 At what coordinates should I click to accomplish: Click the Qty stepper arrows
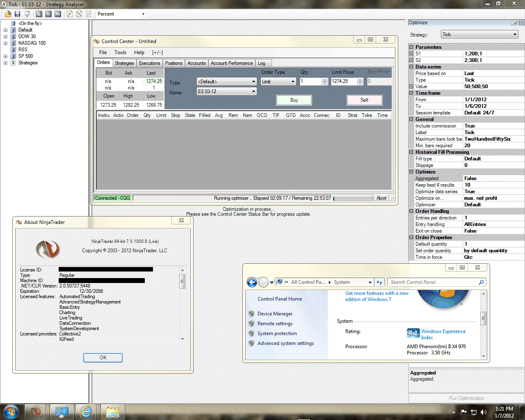(x=325, y=82)
